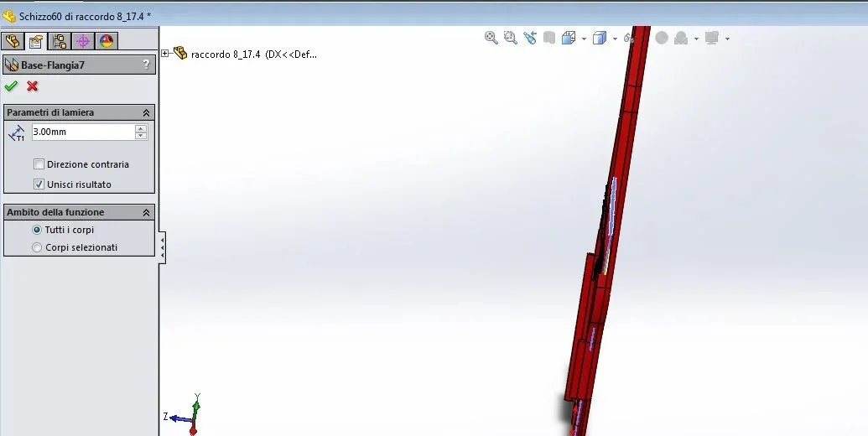The height and width of the screenshot is (436, 868).
Task: Confirm feature with green checkmark
Action: 11,86
